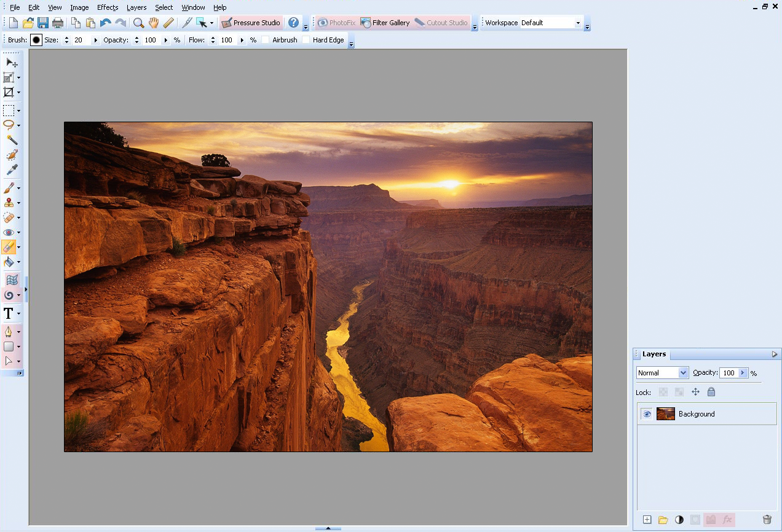Delete layer using the trash icon
Screen dimensions: 782x532
tap(767, 520)
